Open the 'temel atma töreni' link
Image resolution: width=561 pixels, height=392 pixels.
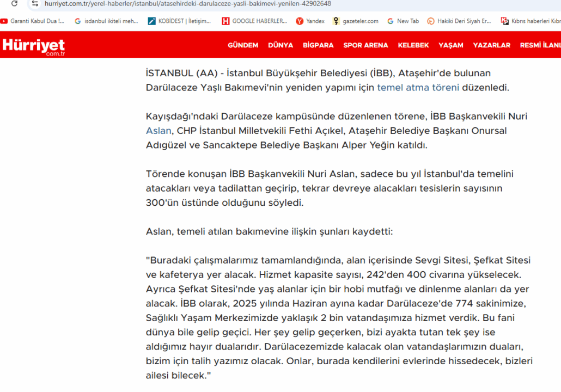[x=418, y=88]
